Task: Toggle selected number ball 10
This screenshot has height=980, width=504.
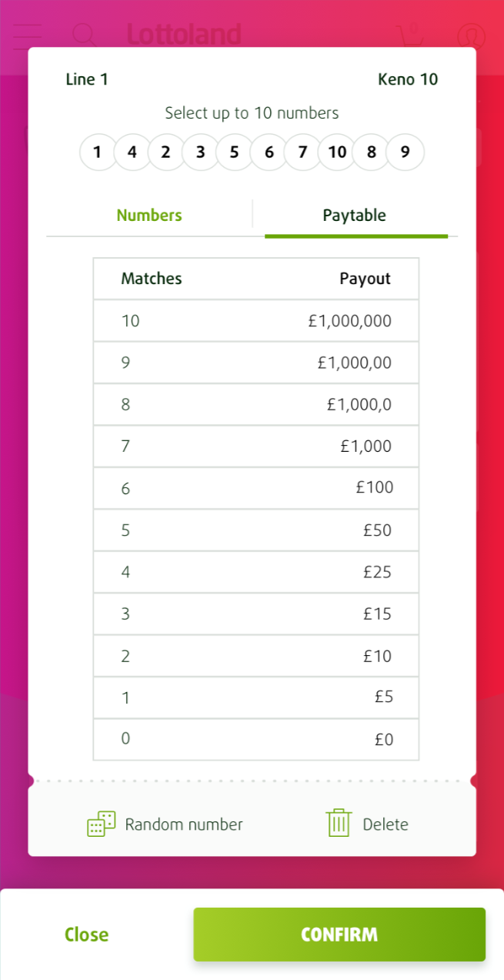Action: click(x=337, y=152)
